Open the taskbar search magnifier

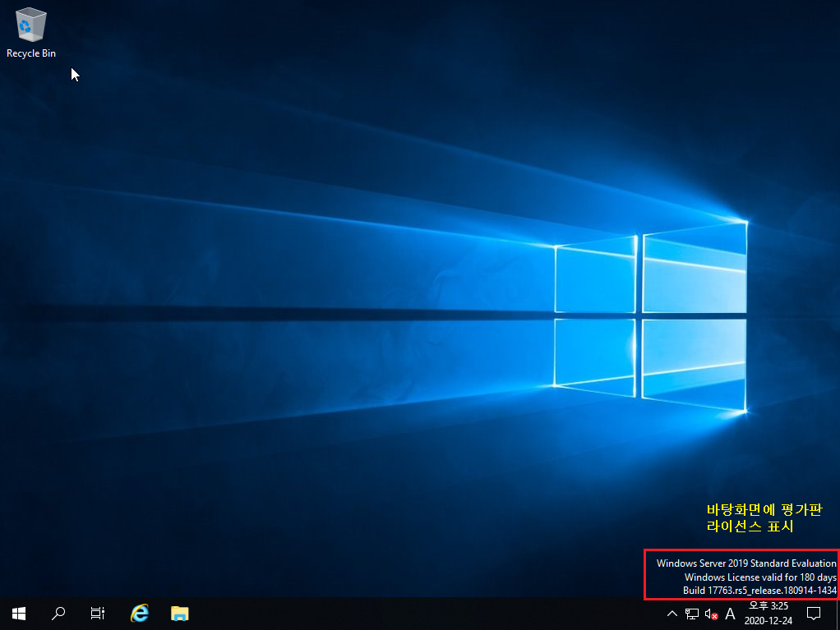click(x=58, y=614)
